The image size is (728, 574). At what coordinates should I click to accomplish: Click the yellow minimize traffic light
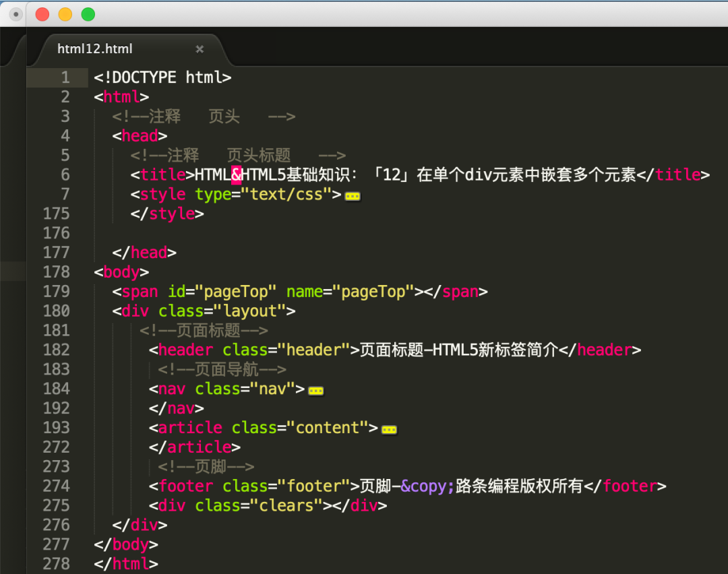64,13
